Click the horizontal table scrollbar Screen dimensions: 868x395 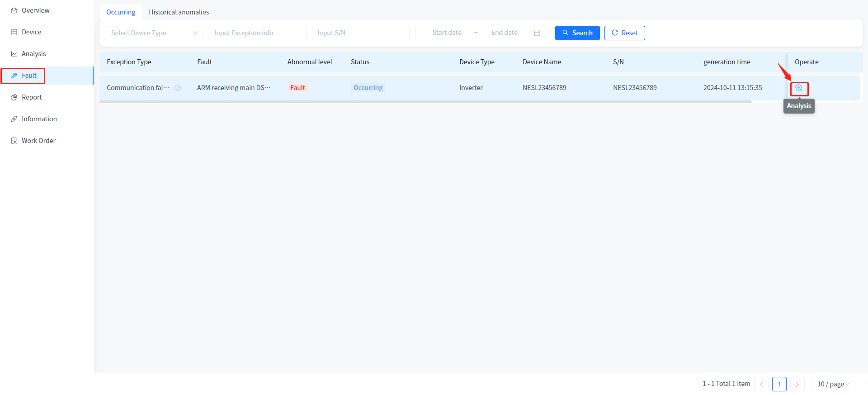pyautogui.click(x=425, y=102)
